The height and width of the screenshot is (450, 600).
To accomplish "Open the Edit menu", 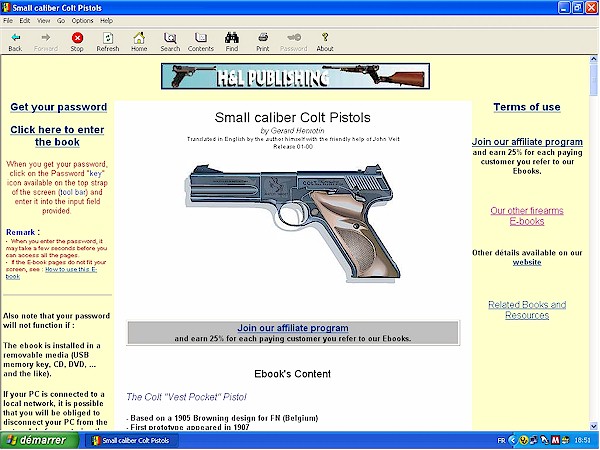I will point(24,21).
